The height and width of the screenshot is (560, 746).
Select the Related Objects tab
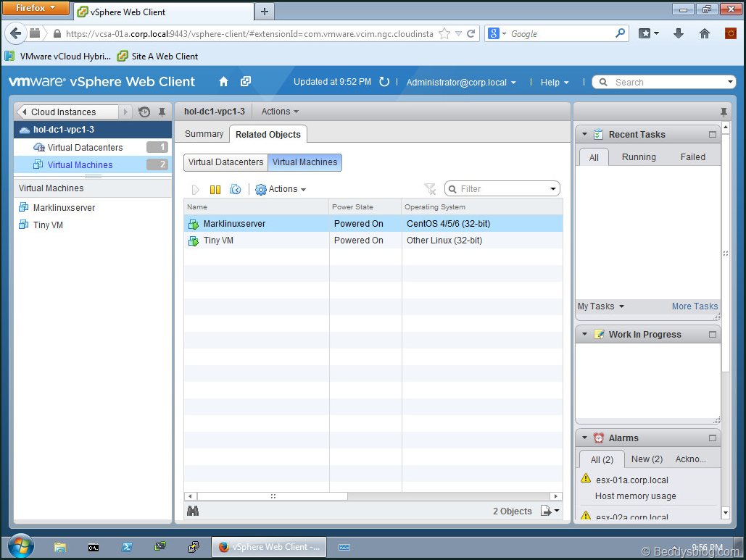[268, 135]
